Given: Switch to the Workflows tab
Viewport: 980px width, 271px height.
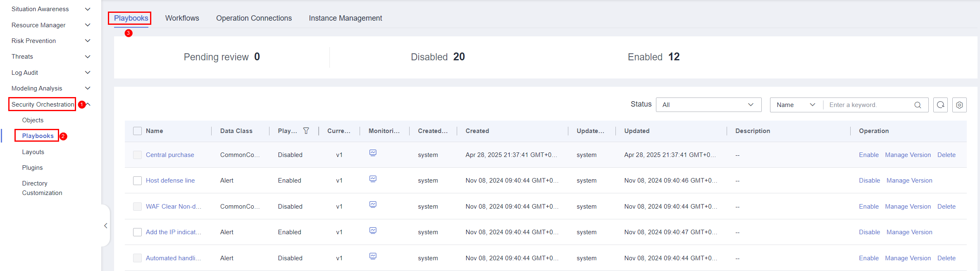Looking at the screenshot, I should tap(182, 18).
